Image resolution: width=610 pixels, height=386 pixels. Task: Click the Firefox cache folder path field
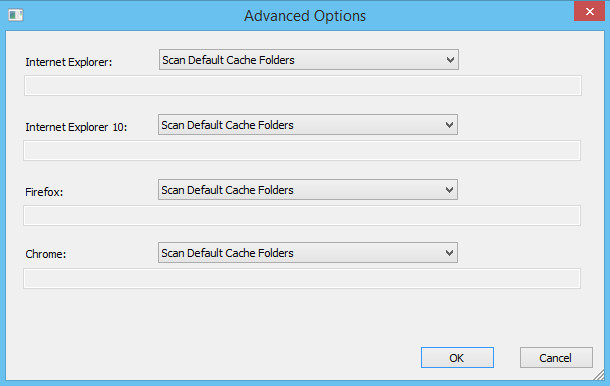[302, 216]
